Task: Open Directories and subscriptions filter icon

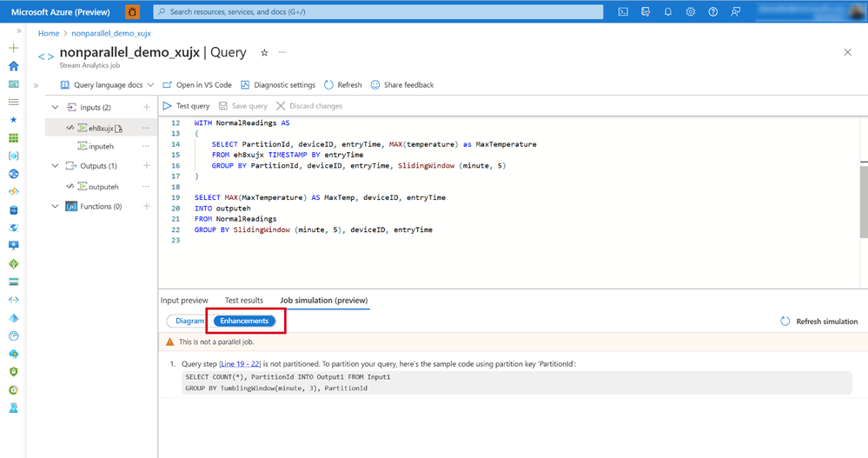Action: [646, 11]
